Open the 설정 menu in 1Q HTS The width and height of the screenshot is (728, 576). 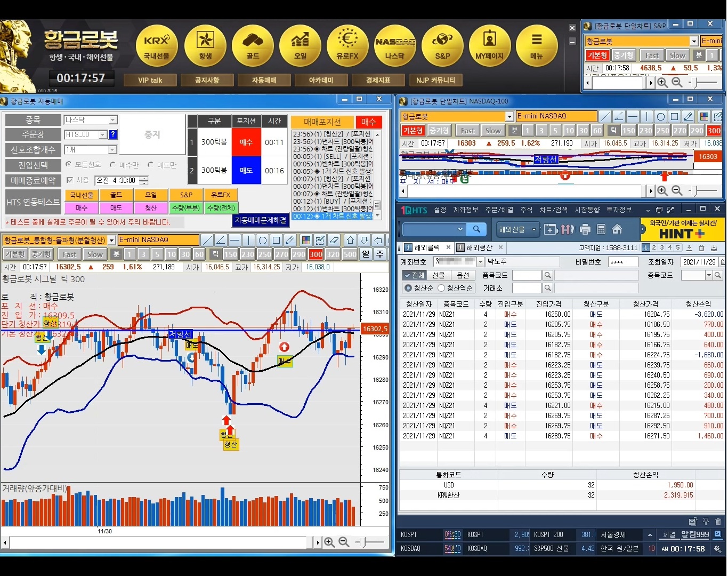point(440,210)
